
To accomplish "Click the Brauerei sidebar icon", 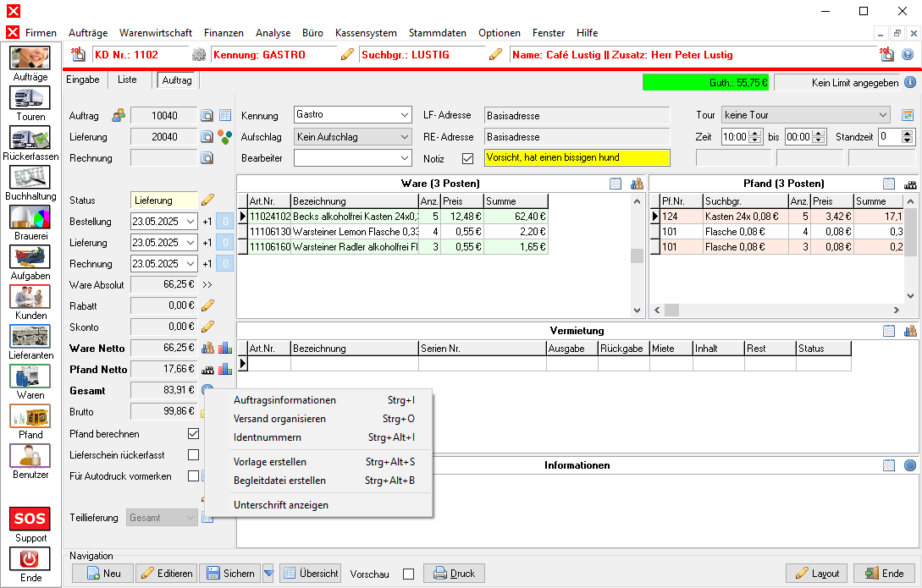I will click(30, 217).
